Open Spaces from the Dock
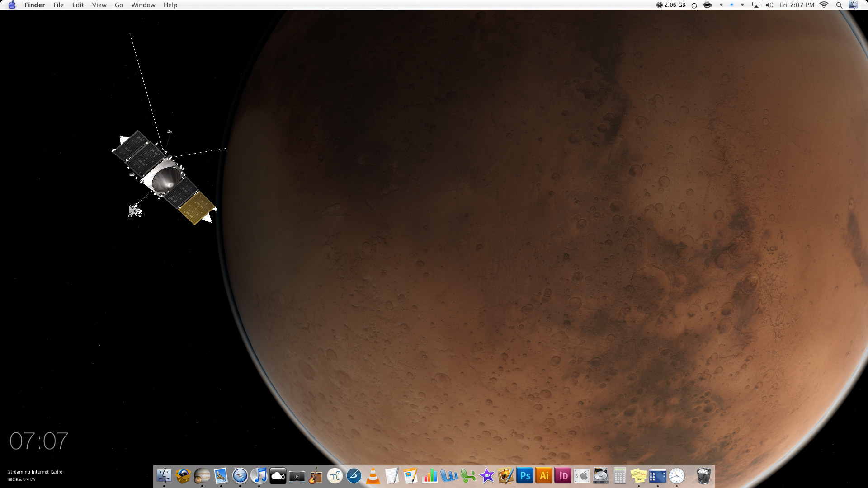Screen dimensions: 868x488 (x=658, y=476)
